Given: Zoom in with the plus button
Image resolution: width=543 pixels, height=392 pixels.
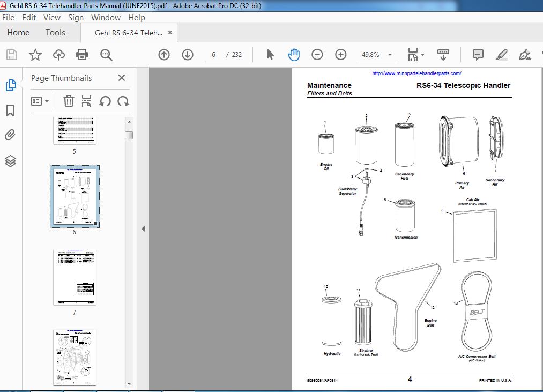Looking at the screenshot, I should click(341, 55).
